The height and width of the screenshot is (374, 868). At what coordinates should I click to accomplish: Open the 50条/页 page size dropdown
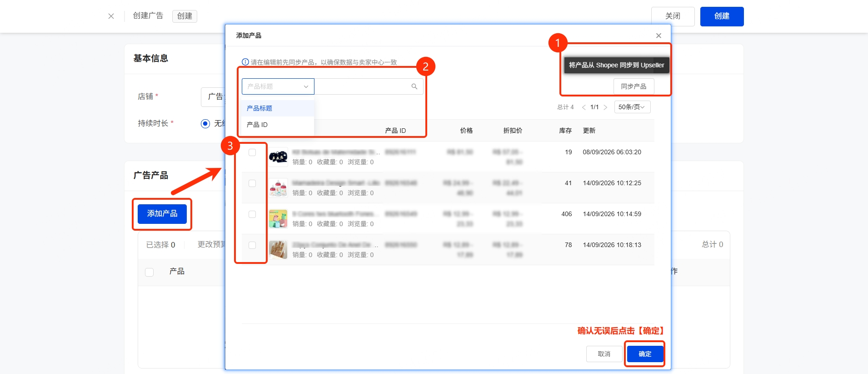pyautogui.click(x=632, y=107)
